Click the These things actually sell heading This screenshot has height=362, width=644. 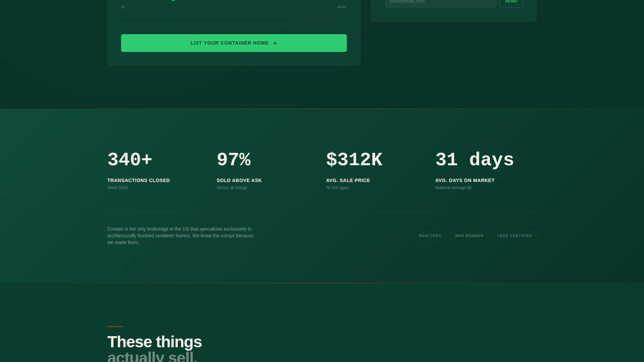tap(154, 342)
